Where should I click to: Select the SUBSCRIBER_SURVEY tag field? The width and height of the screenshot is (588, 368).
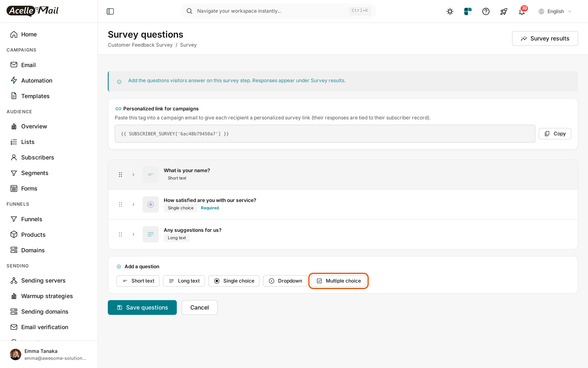coord(325,134)
